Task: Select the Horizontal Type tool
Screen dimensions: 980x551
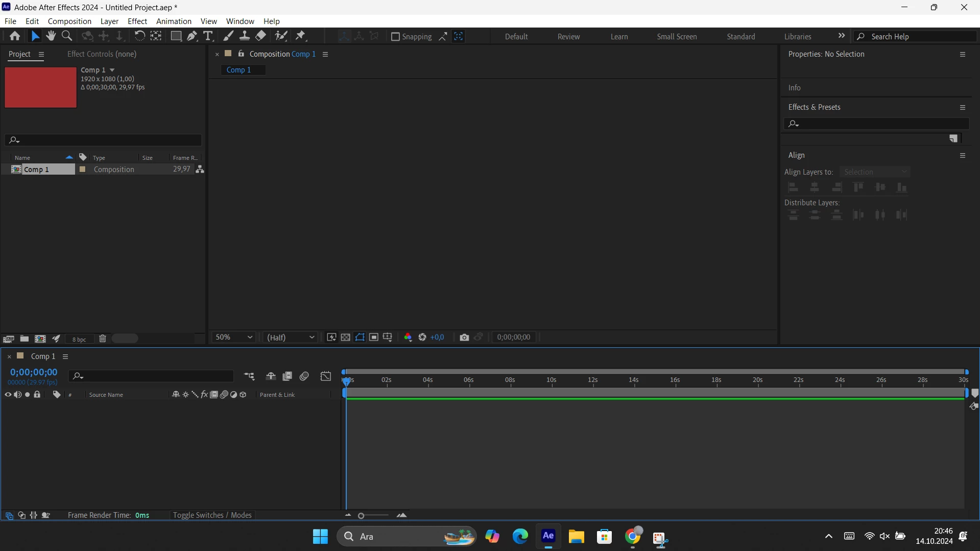Action: [x=208, y=36]
